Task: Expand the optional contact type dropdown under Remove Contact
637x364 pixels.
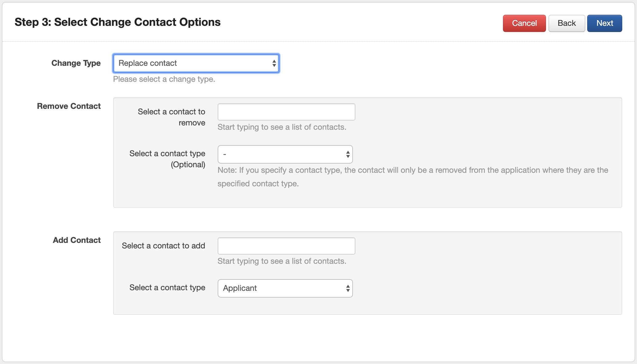Action: click(285, 154)
